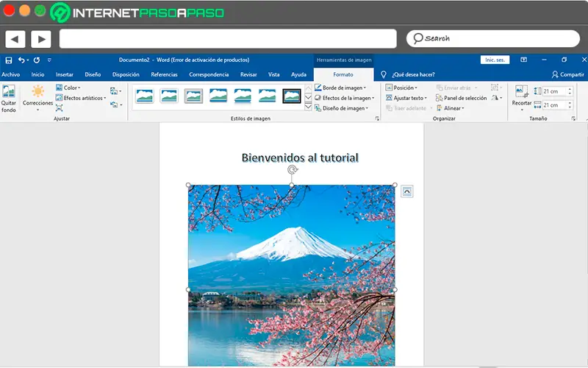The image size is (588, 368).
Task: Select the sixth picture style thumbnail
Action: tap(267, 96)
